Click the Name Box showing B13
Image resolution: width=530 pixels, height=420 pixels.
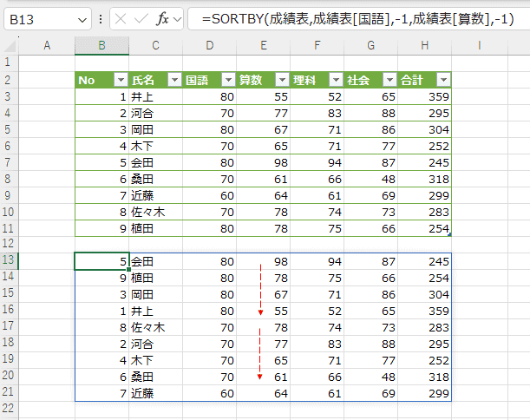(39, 18)
